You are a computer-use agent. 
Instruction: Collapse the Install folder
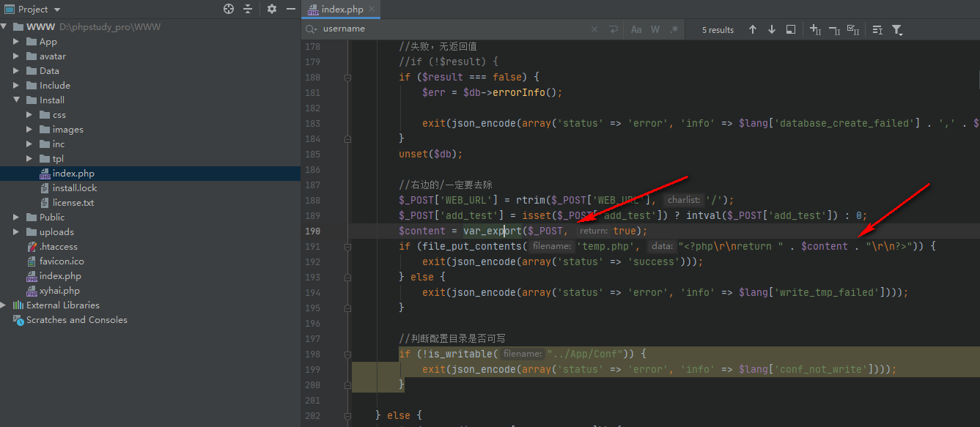pyautogui.click(x=16, y=100)
